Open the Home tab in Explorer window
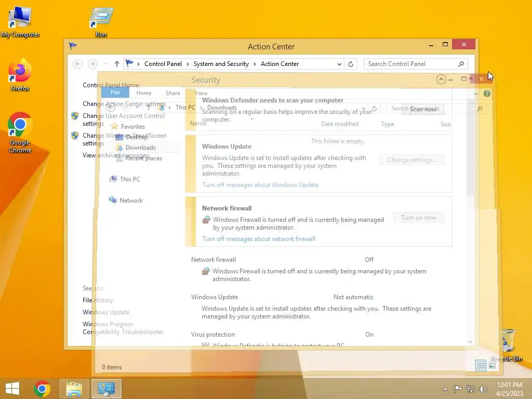This screenshot has height=399, width=532. click(144, 93)
